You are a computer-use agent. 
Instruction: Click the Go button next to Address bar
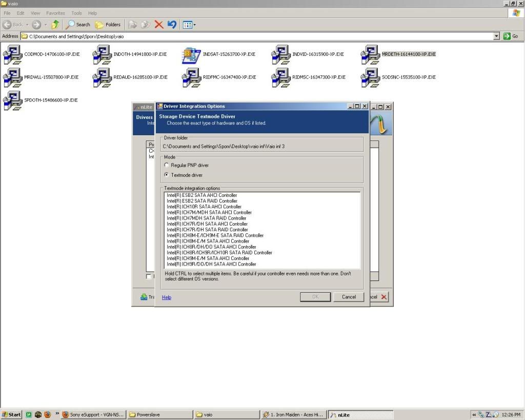pyautogui.click(x=511, y=36)
